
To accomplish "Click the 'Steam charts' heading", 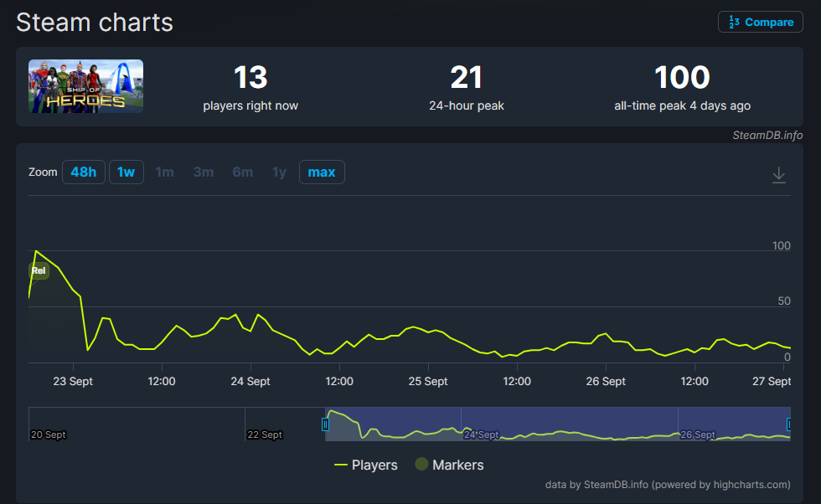I will click(x=94, y=23).
